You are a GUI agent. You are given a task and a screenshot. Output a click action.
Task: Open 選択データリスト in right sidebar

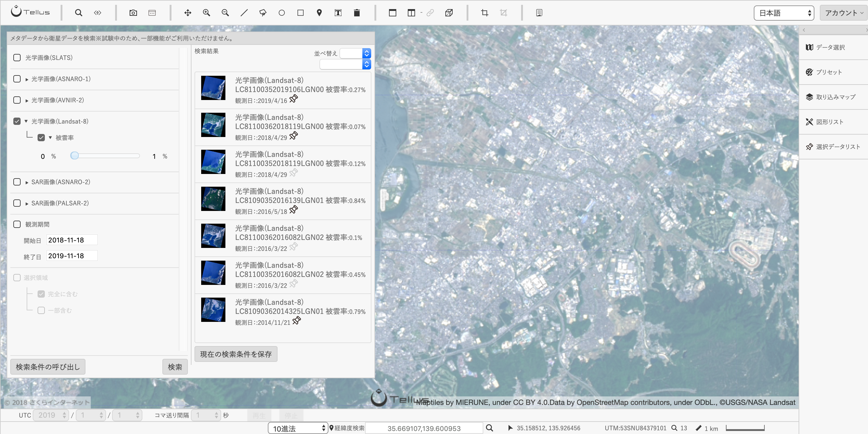pyautogui.click(x=833, y=147)
